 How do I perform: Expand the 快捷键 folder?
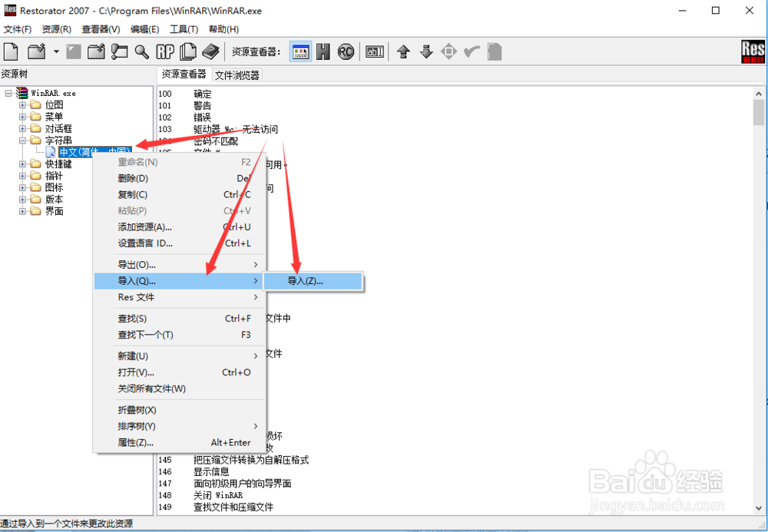(22, 164)
